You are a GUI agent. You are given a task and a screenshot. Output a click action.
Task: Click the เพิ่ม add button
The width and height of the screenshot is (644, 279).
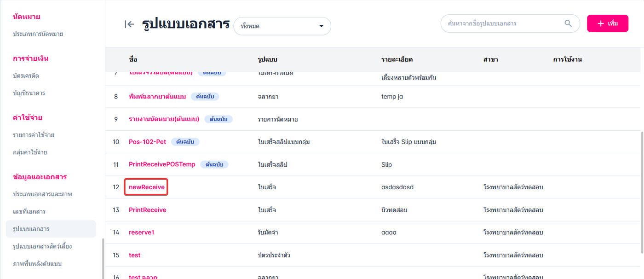click(607, 23)
